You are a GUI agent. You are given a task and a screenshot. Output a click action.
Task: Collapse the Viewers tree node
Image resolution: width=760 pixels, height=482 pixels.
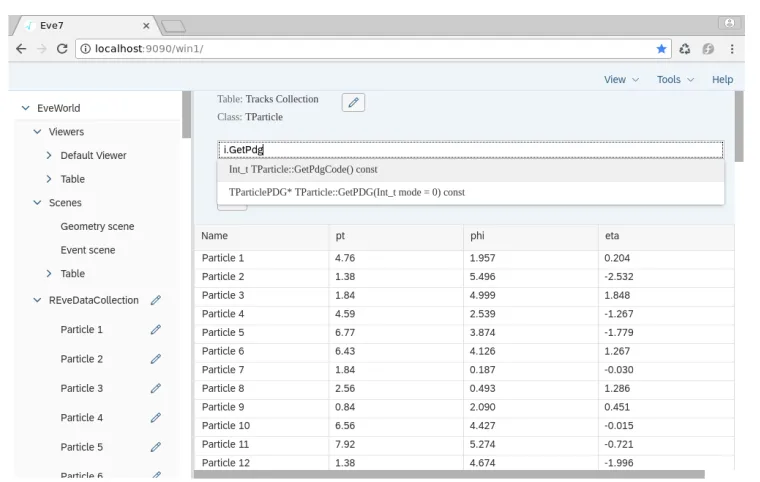point(37,131)
